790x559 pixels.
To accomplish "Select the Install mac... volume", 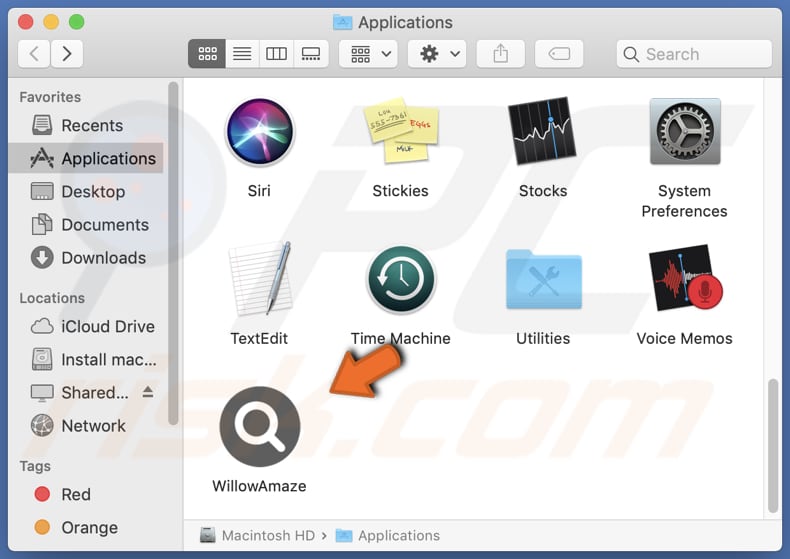I will pos(86,360).
